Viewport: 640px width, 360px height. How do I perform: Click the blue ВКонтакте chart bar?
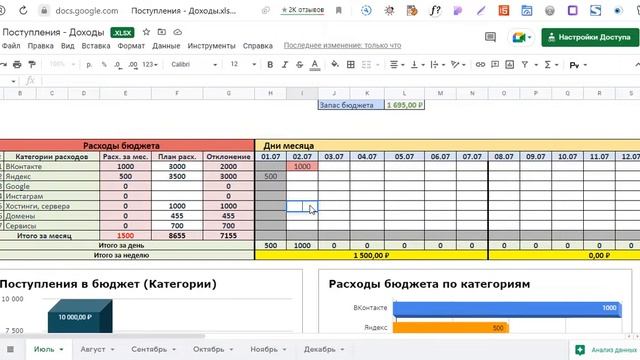tap(507, 309)
